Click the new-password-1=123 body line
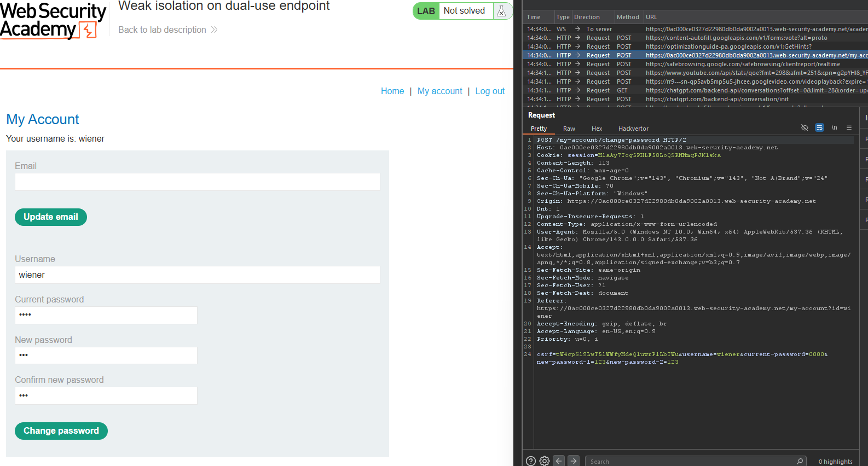868x466 pixels. tap(607, 362)
